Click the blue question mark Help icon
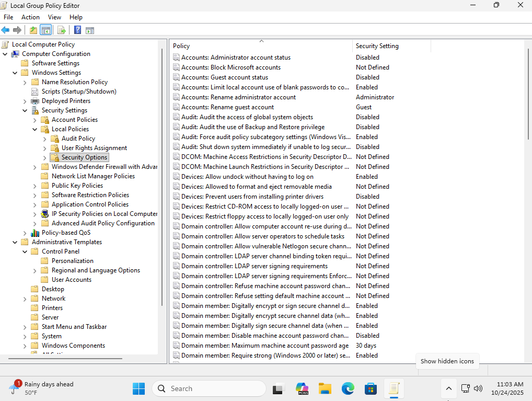The width and height of the screenshot is (532, 401). point(77,30)
